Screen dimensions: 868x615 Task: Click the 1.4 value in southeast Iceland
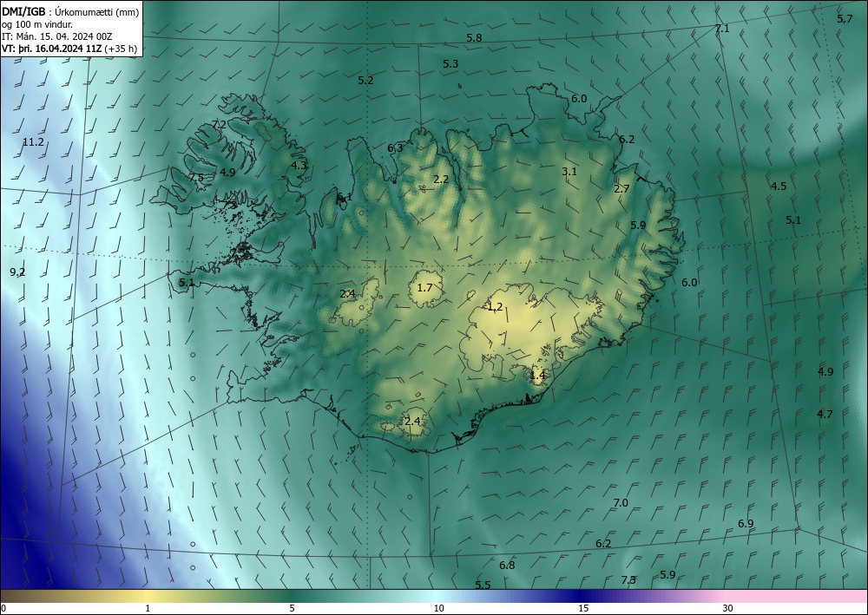[x=537, y=376]
